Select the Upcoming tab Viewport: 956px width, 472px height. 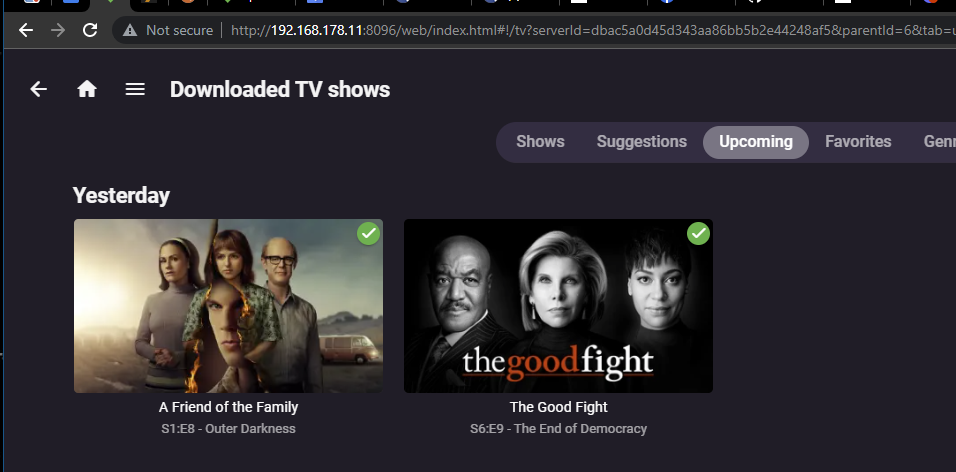point(755,142)
